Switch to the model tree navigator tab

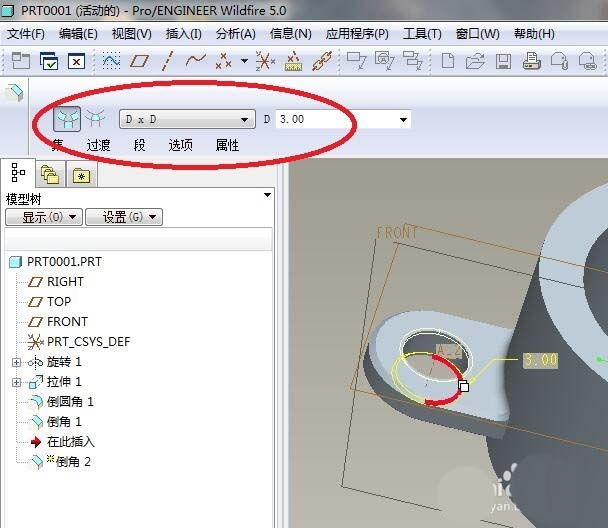(18, 173)
